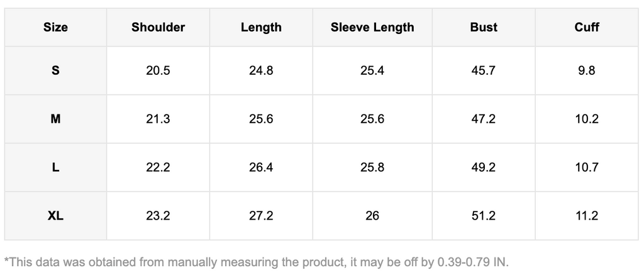The height and width of the screenshot is (275, 644).
Task: Click the Bust column header
Action: (x=484, y=27)
